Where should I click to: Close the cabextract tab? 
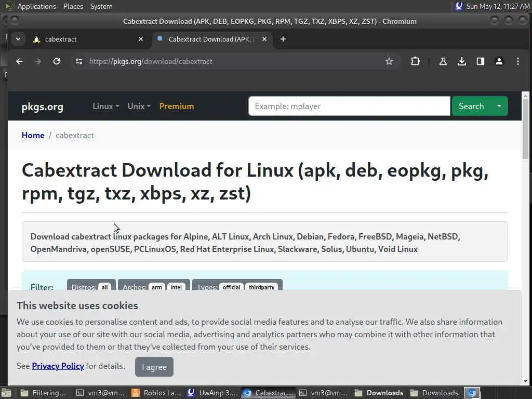tap(141, 39)
